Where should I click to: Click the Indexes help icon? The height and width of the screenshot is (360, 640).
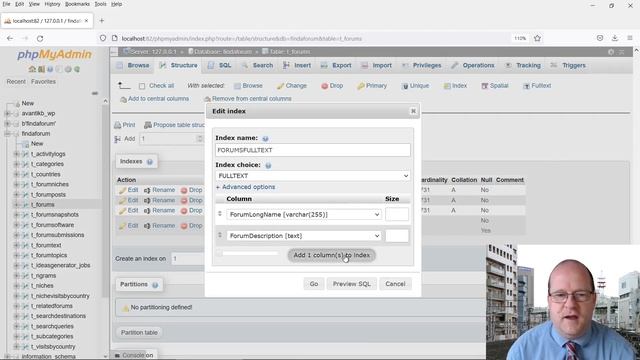150,162
